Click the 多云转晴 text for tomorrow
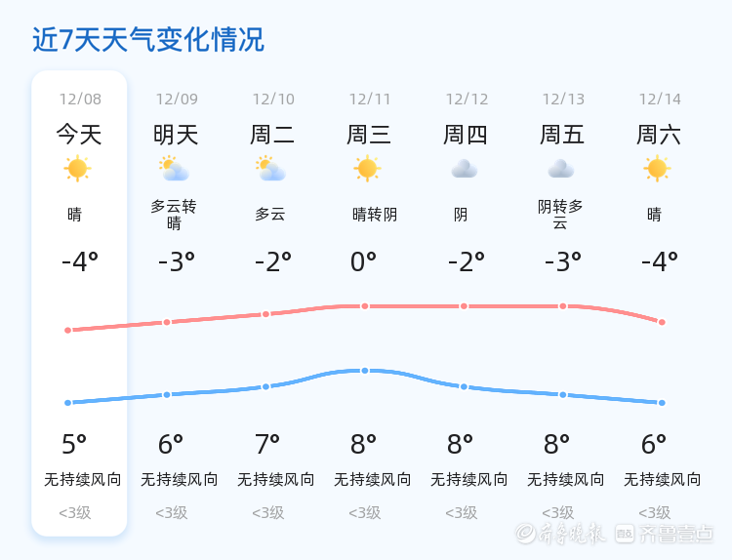 pyautogui.click(x=174, y=215)
